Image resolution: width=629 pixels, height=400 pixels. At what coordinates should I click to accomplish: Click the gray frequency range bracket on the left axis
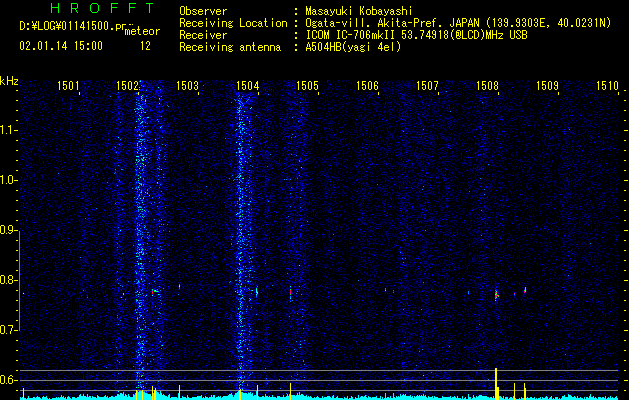[x=19, y=281]
